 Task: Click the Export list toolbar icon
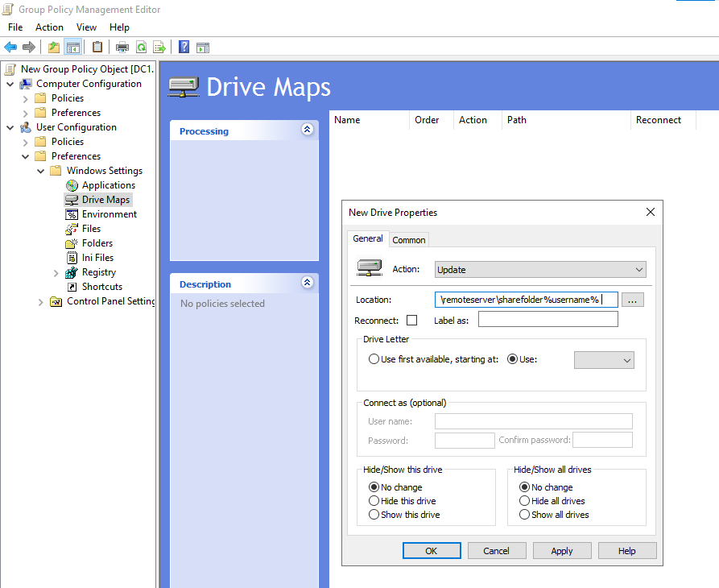click(159, 47)
